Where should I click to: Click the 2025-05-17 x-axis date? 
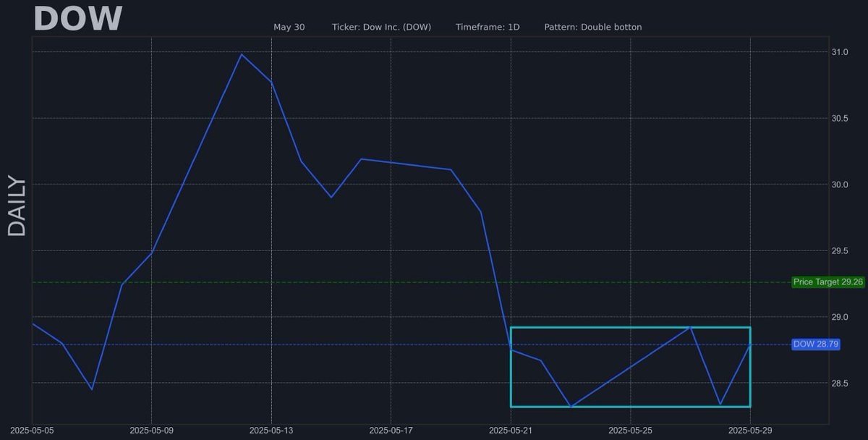[391, 430]
